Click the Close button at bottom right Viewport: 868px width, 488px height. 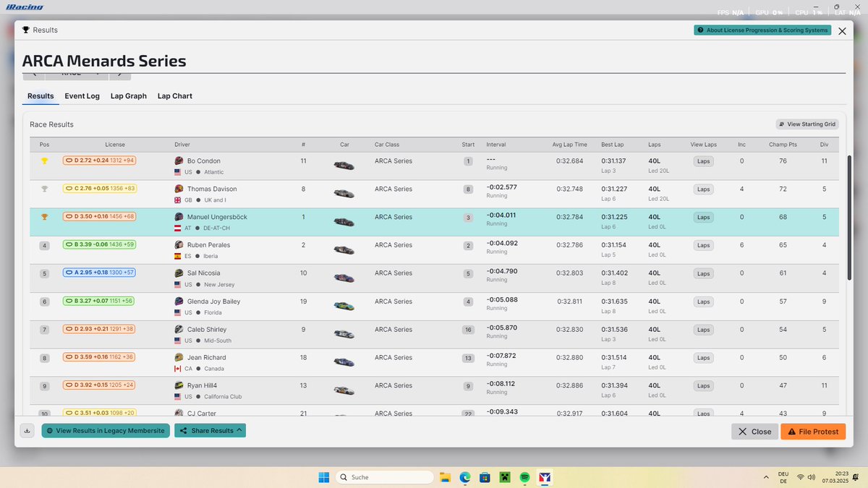click(x=755, y=432)
